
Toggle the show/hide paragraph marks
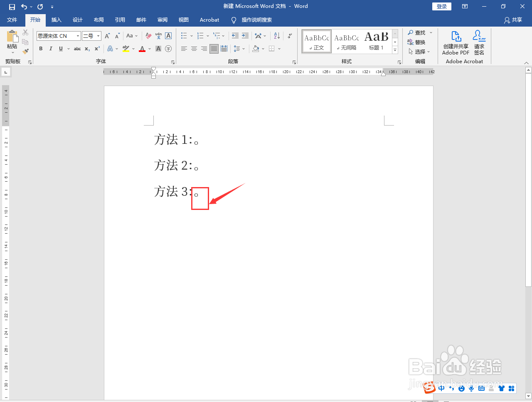[x=290, y=36]
